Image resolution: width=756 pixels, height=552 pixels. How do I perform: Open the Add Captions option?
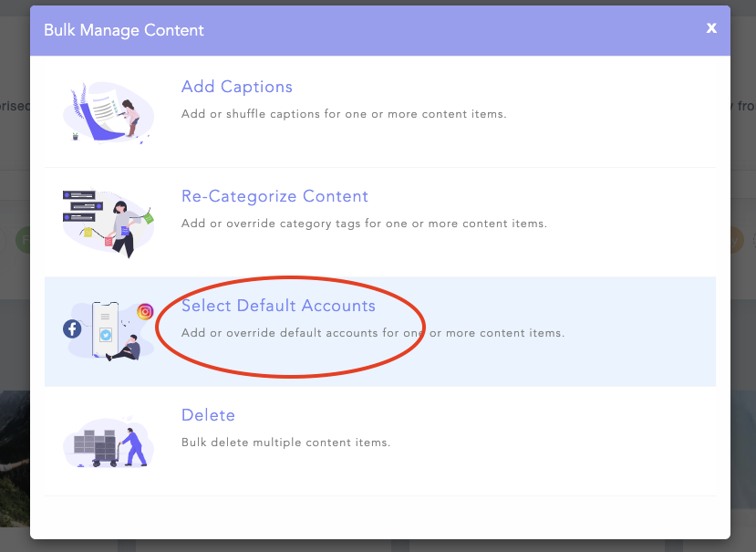point(237,87)
